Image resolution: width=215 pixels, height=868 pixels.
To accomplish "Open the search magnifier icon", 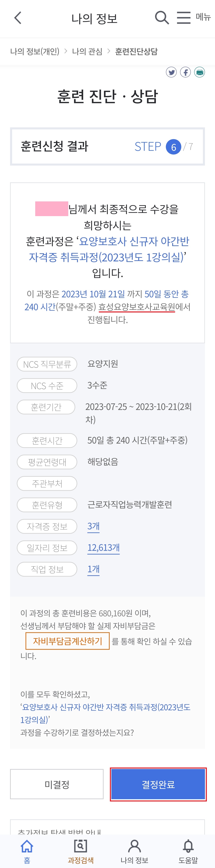I will 162,17.
